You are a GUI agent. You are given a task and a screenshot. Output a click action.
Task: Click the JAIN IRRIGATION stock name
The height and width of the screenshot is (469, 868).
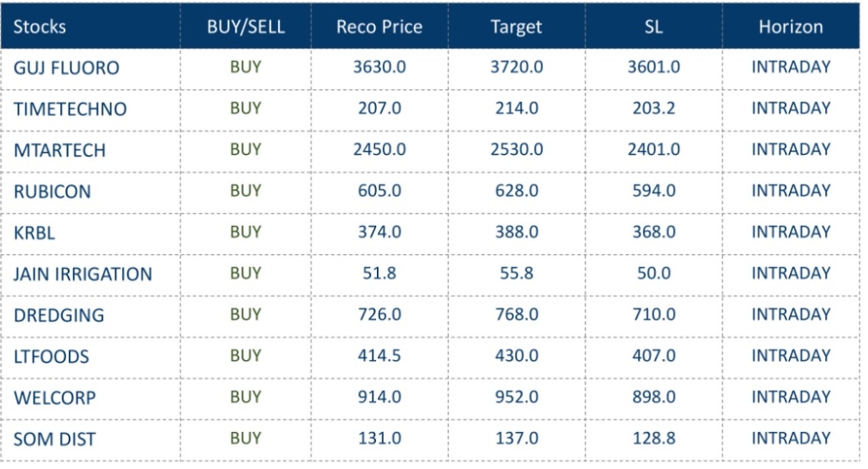82,274
